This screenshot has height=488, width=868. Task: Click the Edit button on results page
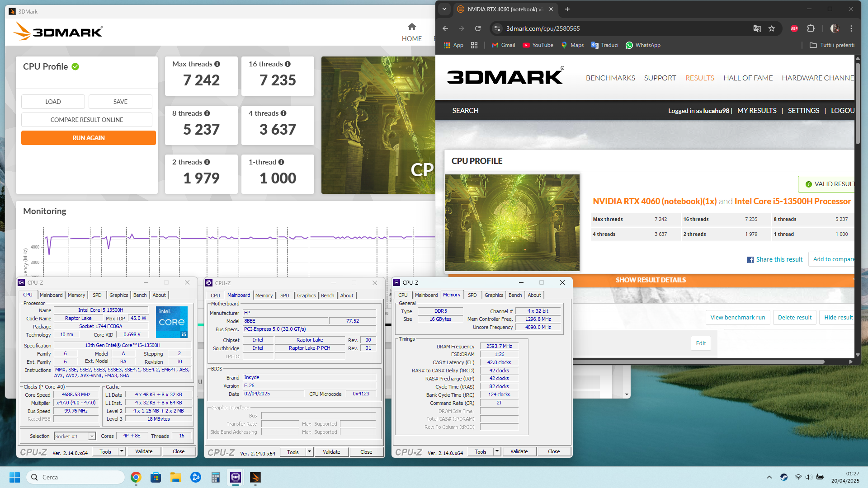click(701, 343)
